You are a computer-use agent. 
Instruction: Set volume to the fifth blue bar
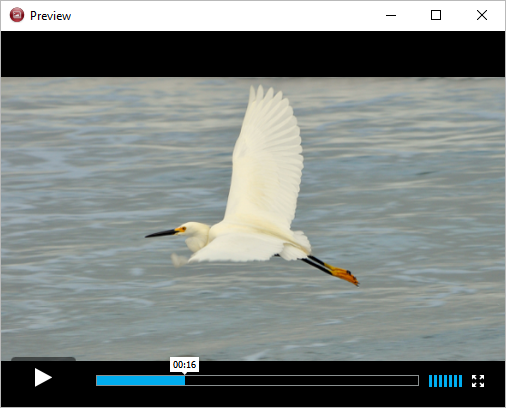point(450,381)
